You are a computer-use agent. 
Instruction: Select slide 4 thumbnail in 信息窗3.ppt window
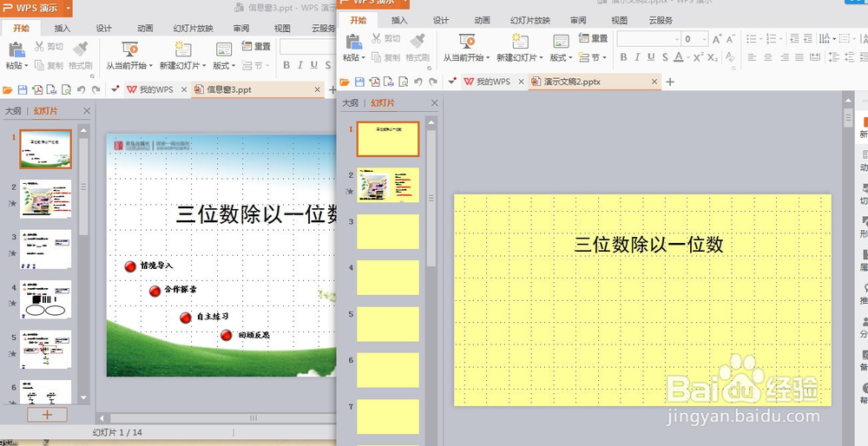46,299
